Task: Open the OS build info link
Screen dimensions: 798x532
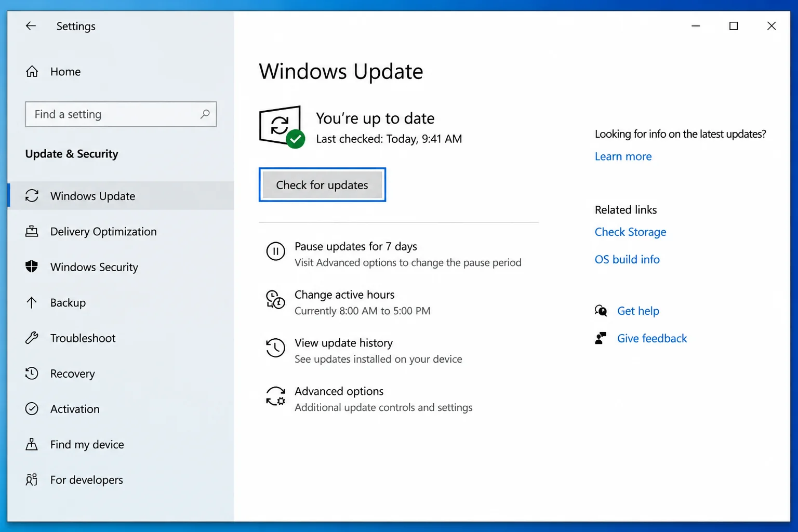Action: (x=627, y=259)
